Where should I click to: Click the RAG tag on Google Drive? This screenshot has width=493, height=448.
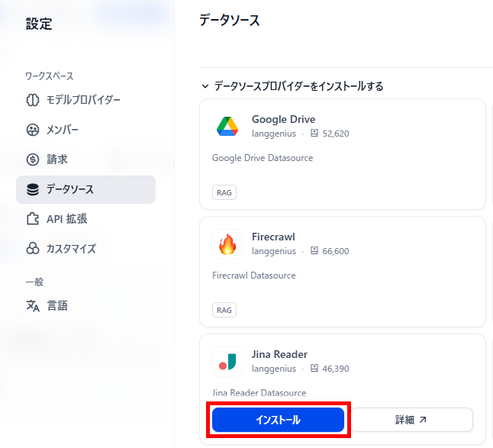pyautogui.click(x=224, y=192)
